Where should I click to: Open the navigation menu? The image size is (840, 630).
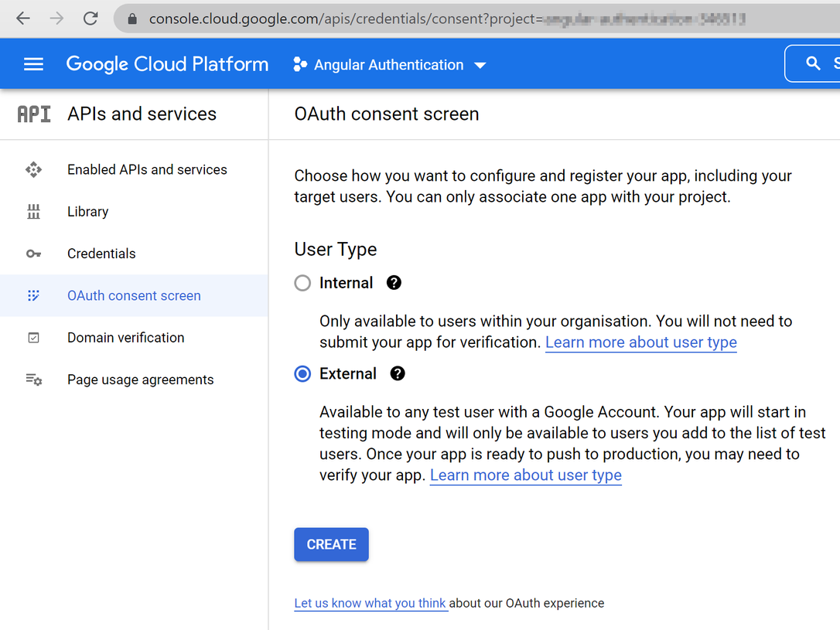point(33,63)
